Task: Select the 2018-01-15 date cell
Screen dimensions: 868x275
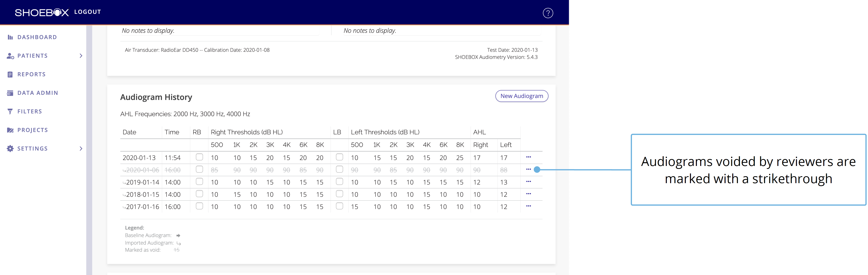Action: [x=142, y=195]
